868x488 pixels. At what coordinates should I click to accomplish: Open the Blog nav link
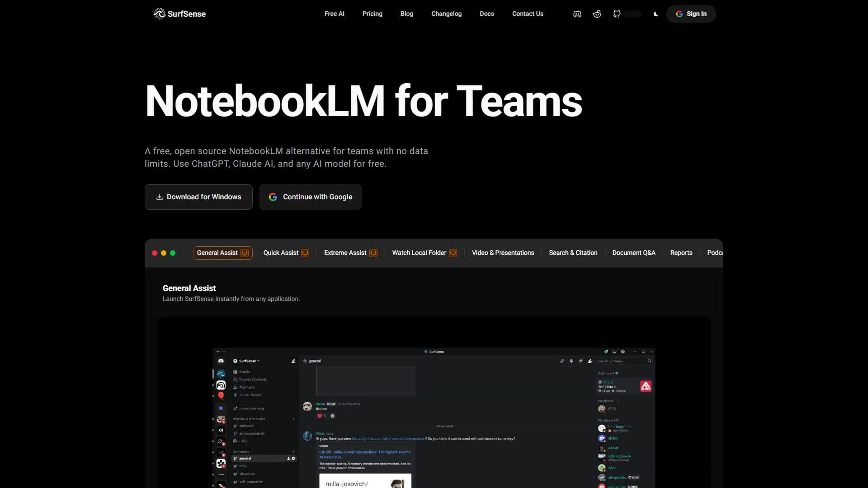coord(406,14)
